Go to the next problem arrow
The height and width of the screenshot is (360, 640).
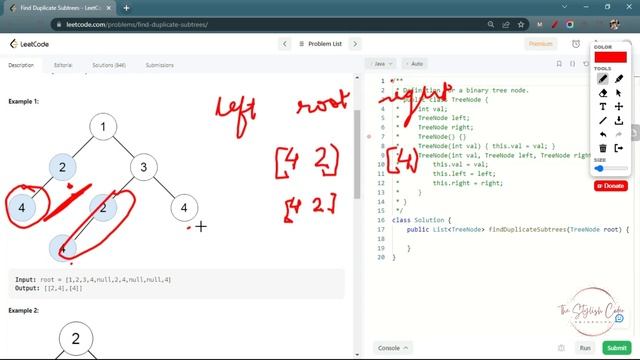355,44
